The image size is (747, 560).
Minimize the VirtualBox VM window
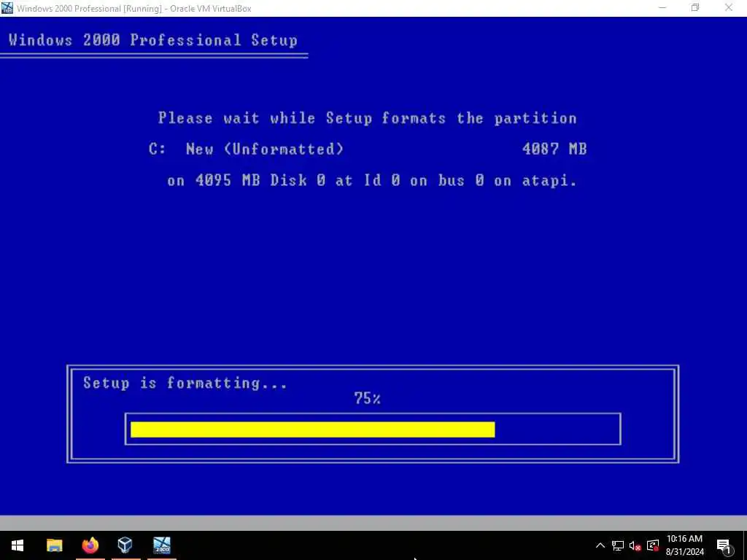[x=662, y=8]
